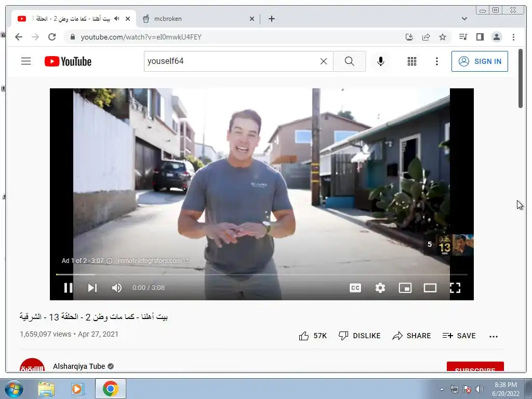Subscribe to Alsharqiya Tube
Screen dimensions: 532x399
[475, 367]
